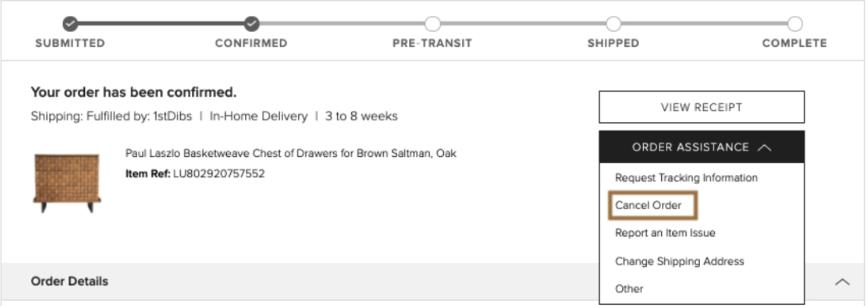Click the progress bar between Confirmed and Pre-Transit
This screenshot has height=306, width=868.
(x=342, y=24)
